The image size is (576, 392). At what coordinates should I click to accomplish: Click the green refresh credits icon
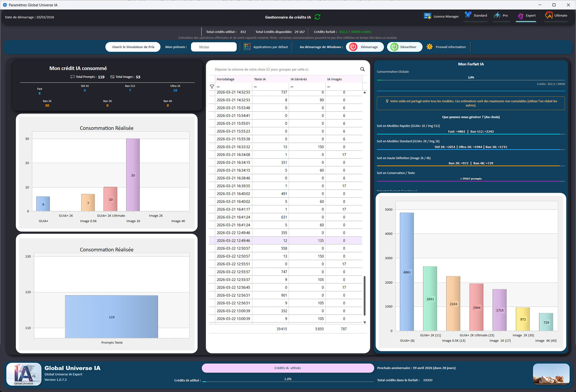(317, 17)
